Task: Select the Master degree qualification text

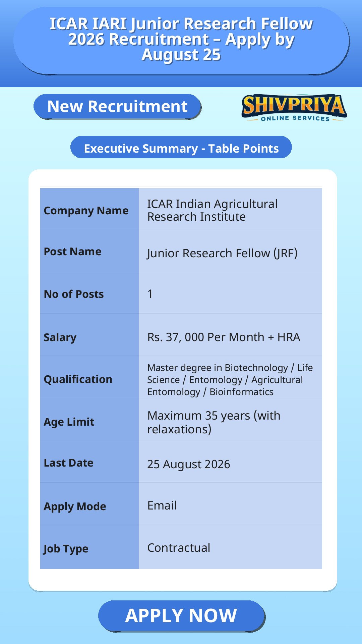Action: 230,380
